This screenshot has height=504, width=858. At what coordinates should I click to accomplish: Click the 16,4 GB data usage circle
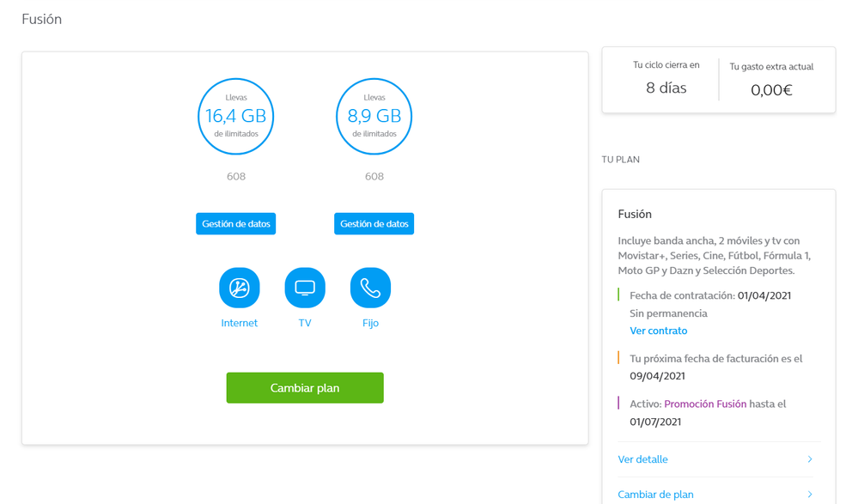click(235, 117)
